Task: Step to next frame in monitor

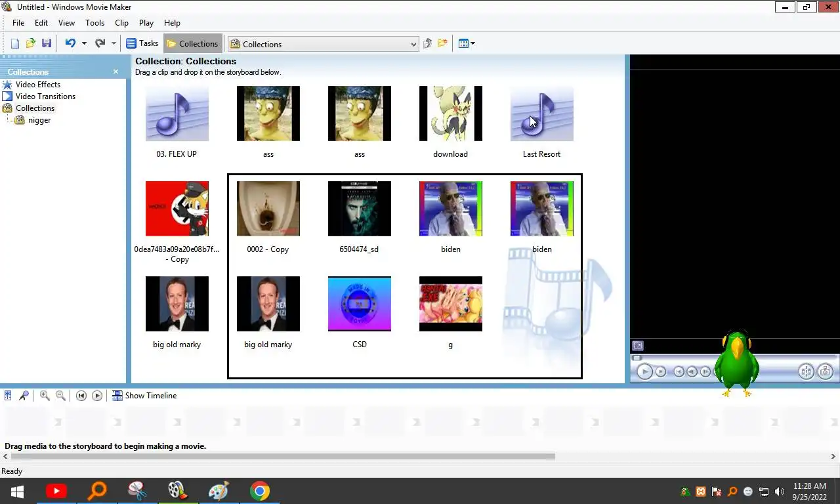Action: [705, 371]
